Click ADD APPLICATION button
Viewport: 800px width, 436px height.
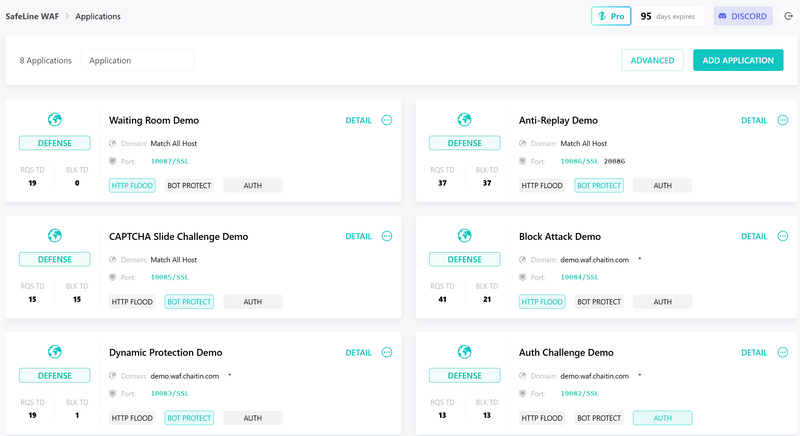738,60
